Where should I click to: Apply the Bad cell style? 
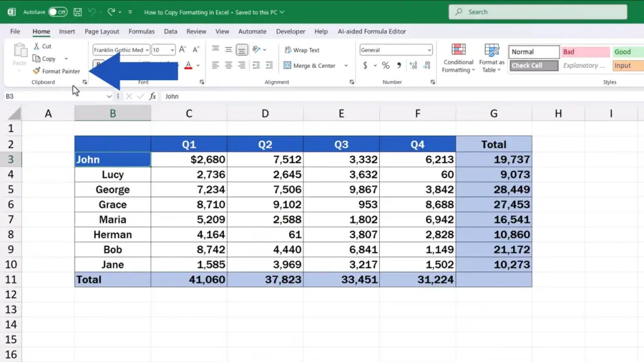pyautogui.click(x=585, y=52)
